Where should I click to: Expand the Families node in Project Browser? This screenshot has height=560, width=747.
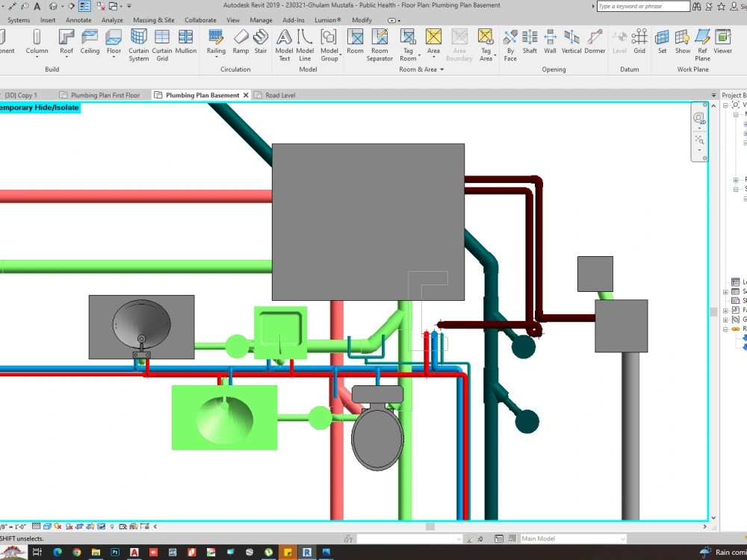pyautogui.click(x=725, y=310)
